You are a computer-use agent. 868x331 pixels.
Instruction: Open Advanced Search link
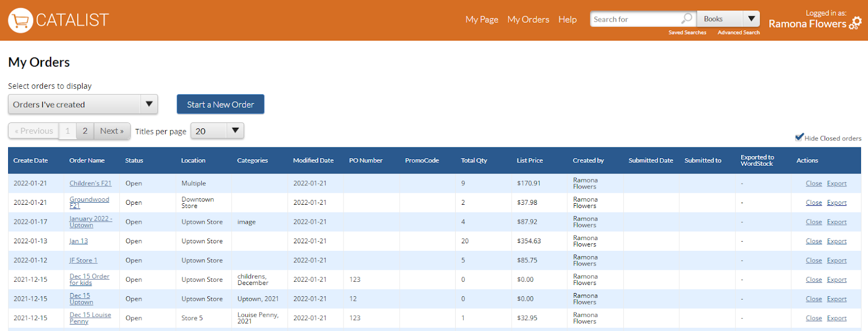tap(738, 33)
